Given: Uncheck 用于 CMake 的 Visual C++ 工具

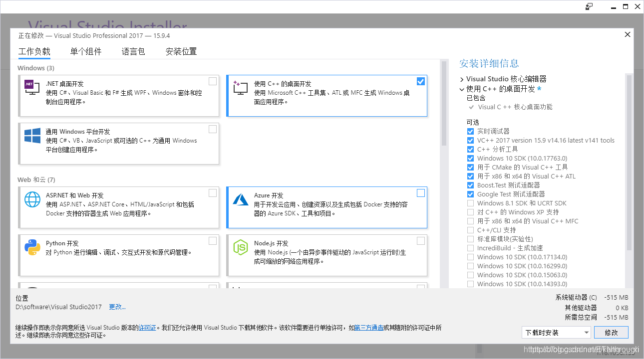Looking at the screenshot, I should (x=470, y=167).
